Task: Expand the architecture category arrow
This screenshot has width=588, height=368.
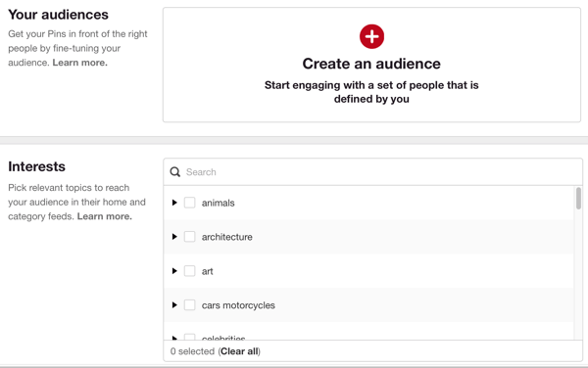Action: [x=174, y=237]
